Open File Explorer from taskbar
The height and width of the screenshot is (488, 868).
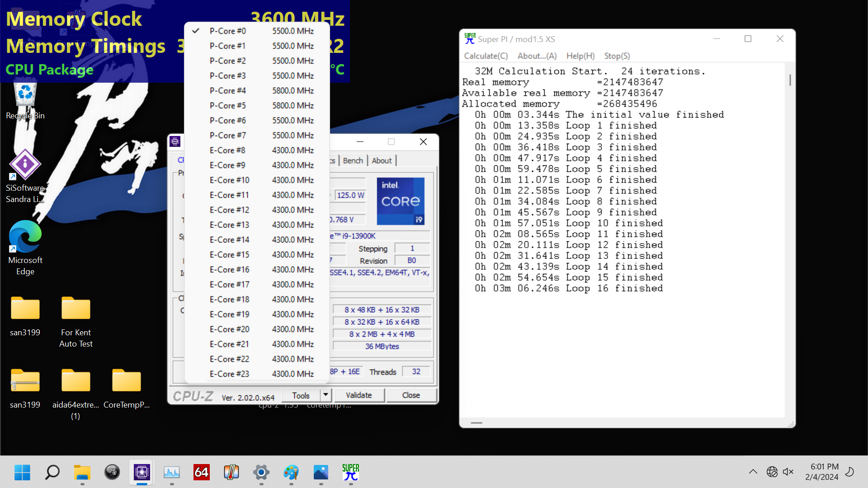point(82,472)
